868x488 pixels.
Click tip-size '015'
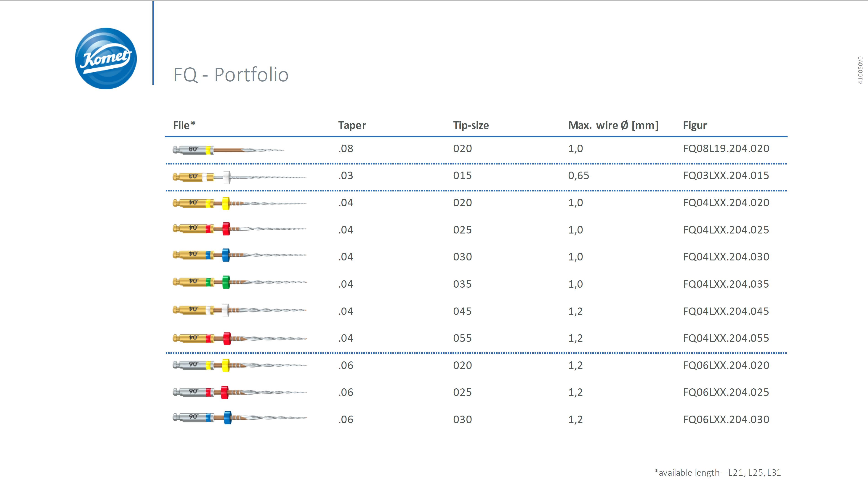pyautogui.click(x=462, y=175)
